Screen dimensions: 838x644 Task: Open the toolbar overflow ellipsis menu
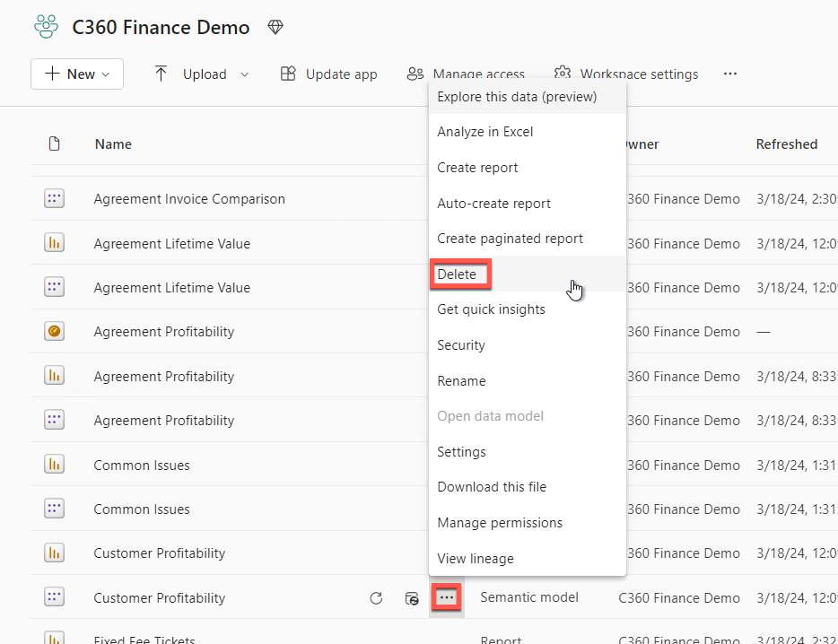tap(729, 74)
